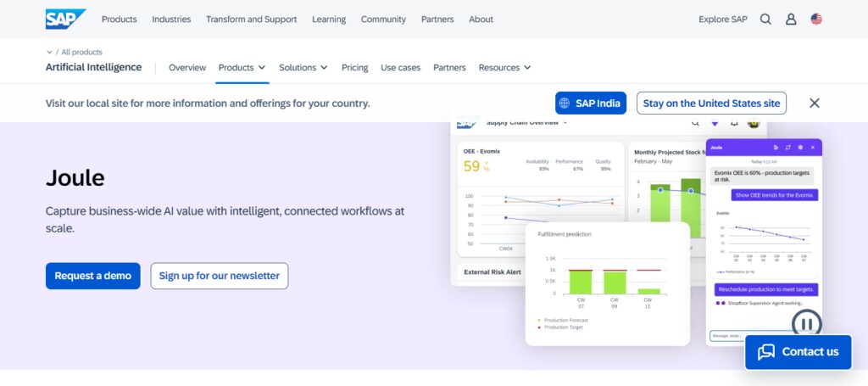The width and height of the screenshot is (868, 386).
Task: Open the Partners top navigation menu
Action: (437, 20)
